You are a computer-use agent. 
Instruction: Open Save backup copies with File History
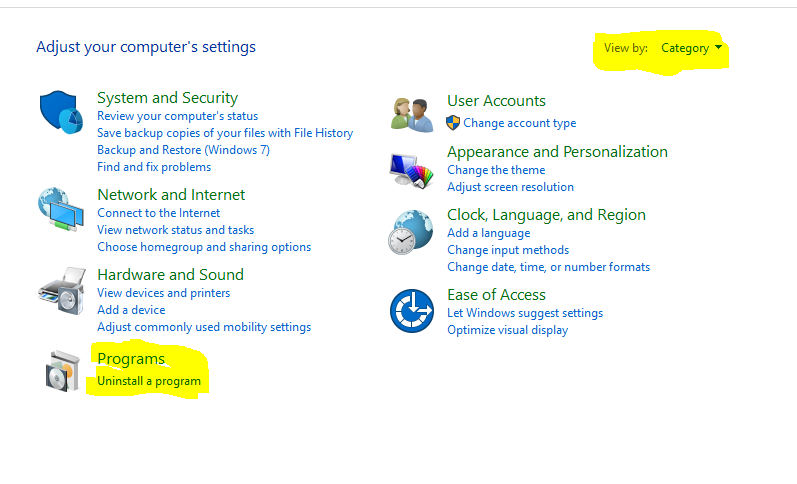click(225, 133)
